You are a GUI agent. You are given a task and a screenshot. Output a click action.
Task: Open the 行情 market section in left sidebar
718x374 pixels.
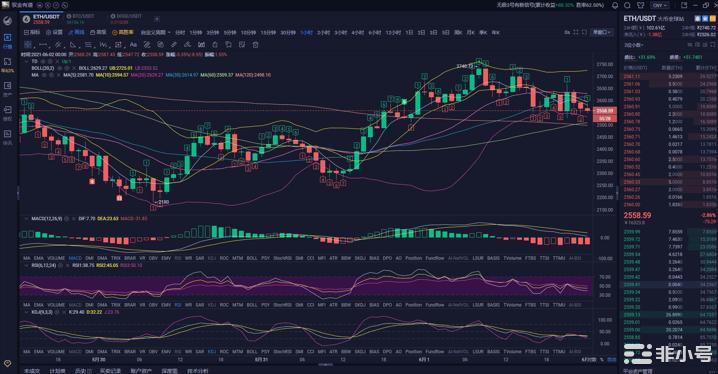(7, 40)
